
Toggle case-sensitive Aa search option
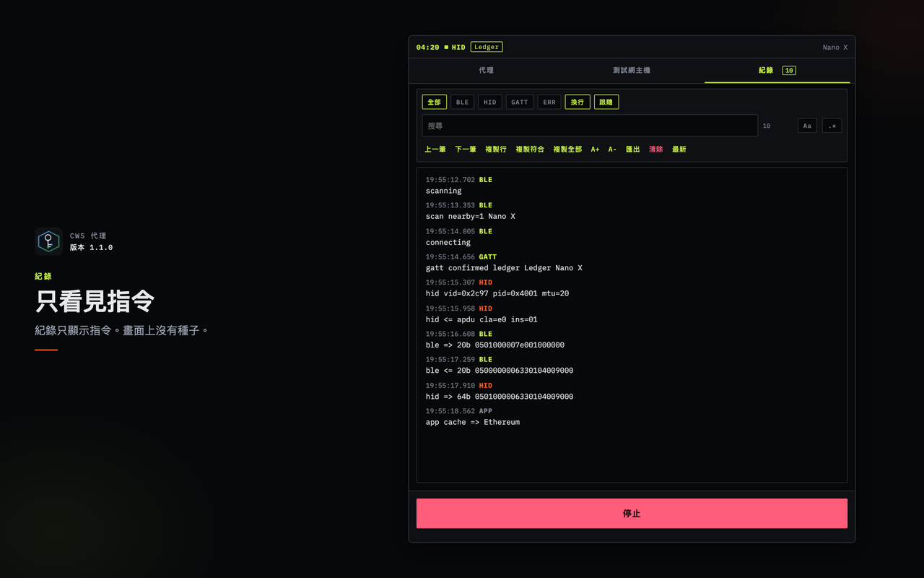tap(807, 126)
